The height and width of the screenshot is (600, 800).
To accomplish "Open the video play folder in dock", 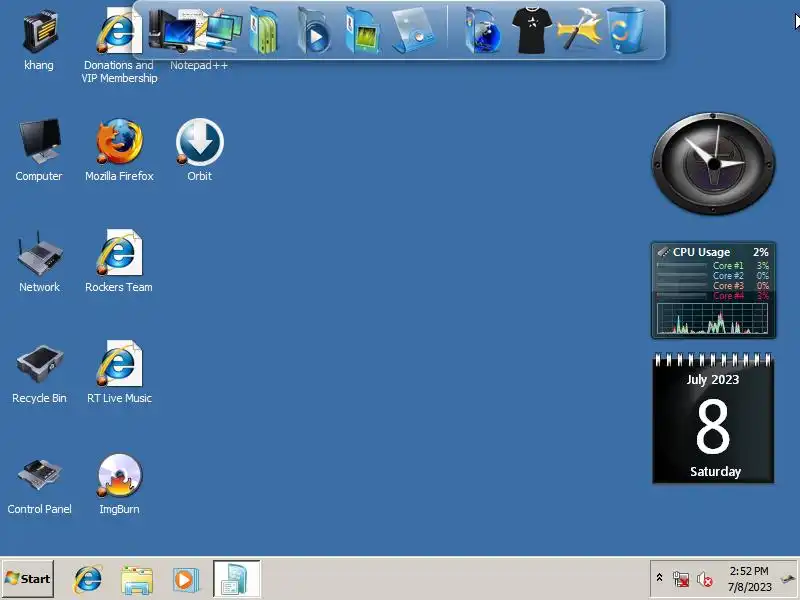I will 313,32.
